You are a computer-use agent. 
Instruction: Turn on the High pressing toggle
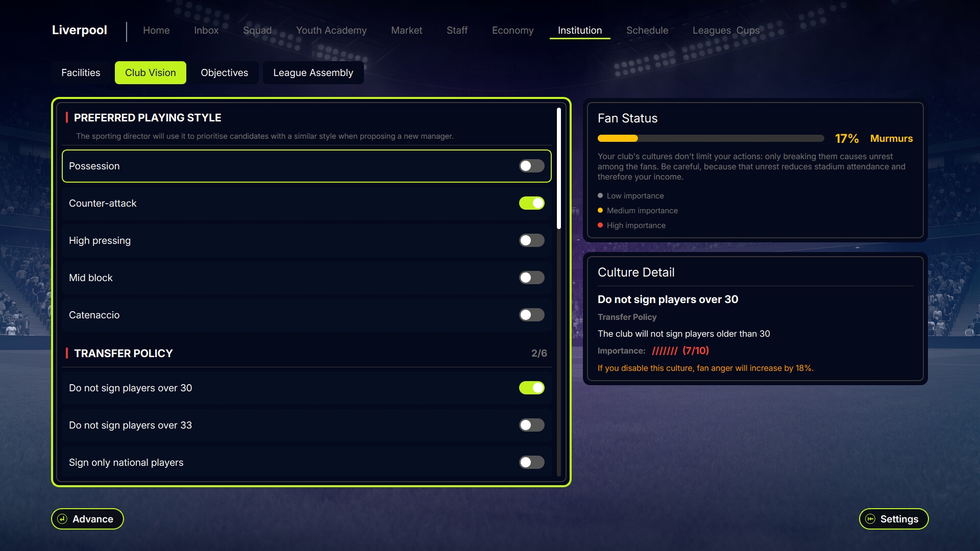click(532, 240)
